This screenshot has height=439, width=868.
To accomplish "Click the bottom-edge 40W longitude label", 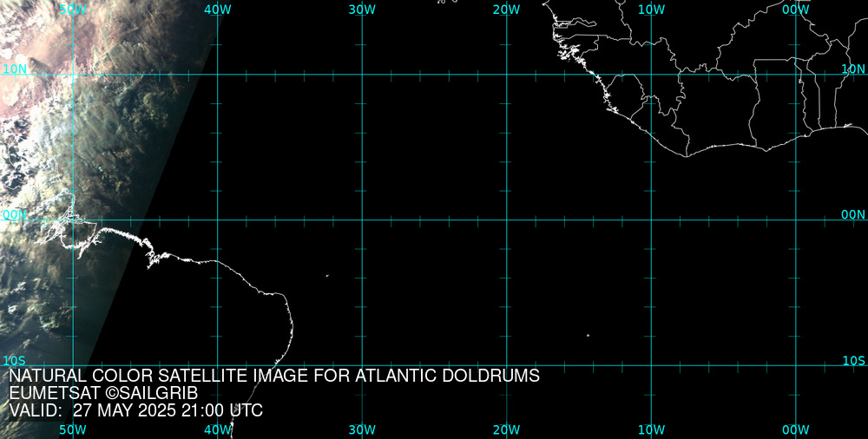I will click(218, 430).
